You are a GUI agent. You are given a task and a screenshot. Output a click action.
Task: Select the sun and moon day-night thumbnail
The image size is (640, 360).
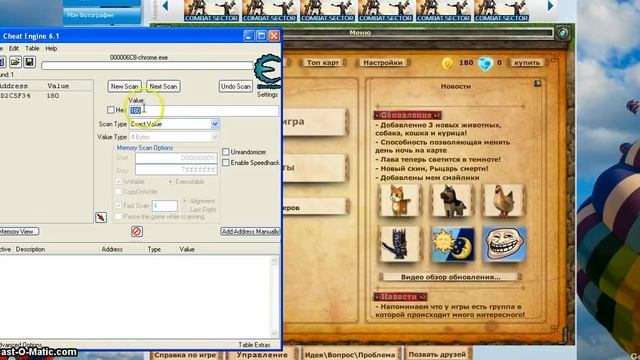[453, 244]
